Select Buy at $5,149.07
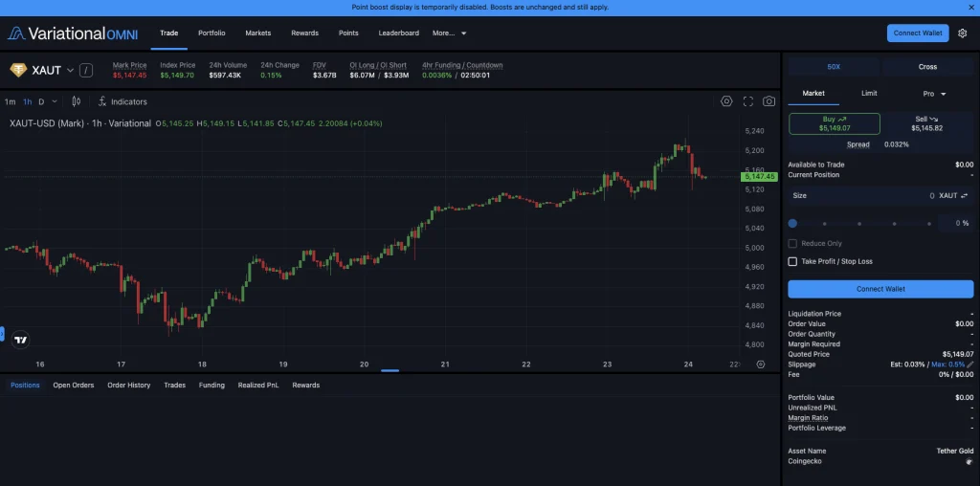The height and width of the screenshot is (486, 980). coord(835,123)
